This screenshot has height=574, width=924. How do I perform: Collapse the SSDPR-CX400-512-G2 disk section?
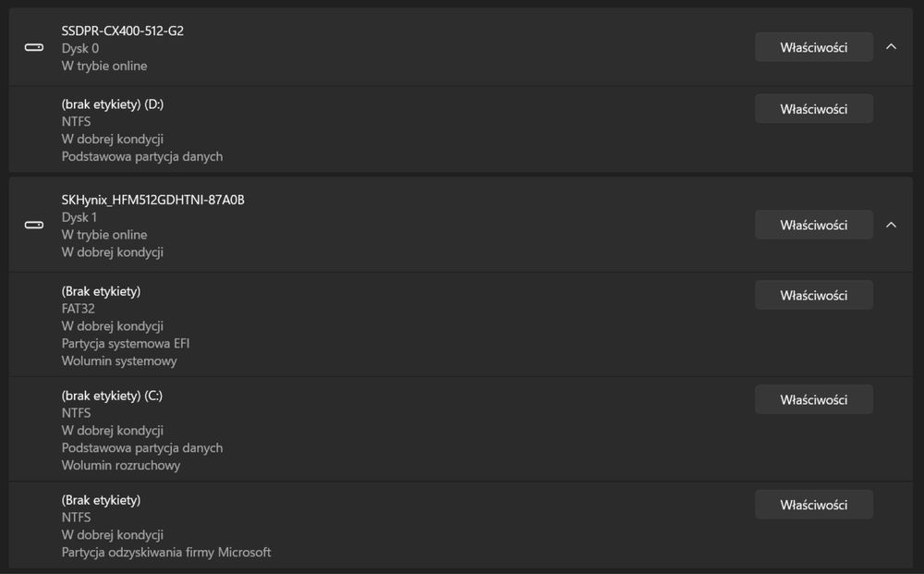pos(891,47)
